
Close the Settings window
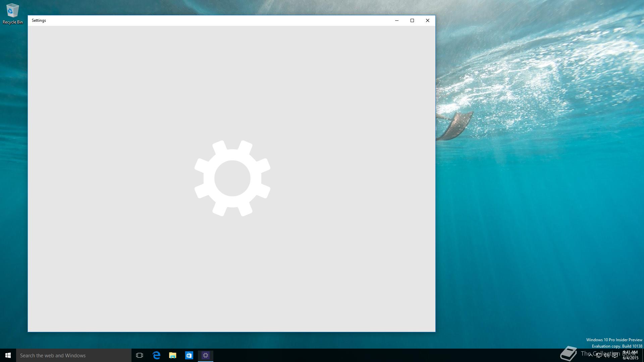428,20
